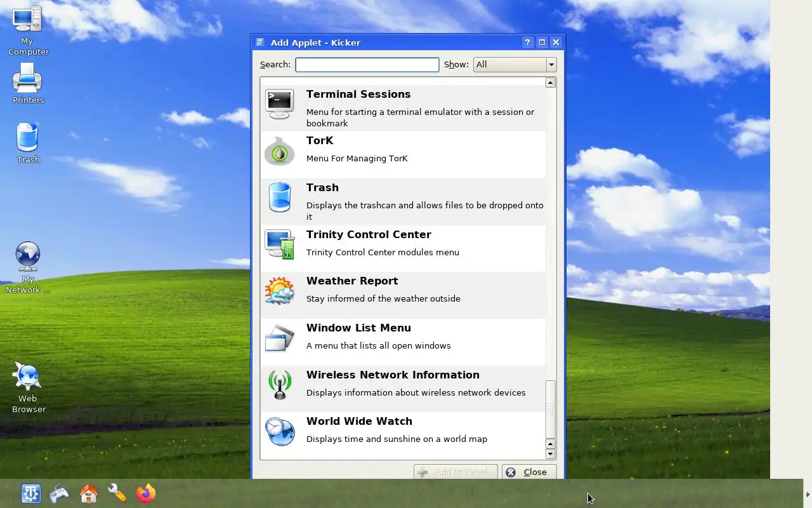
Task: Choose the Trinity Control Center applet icon
Action: (x=280, y=244)
